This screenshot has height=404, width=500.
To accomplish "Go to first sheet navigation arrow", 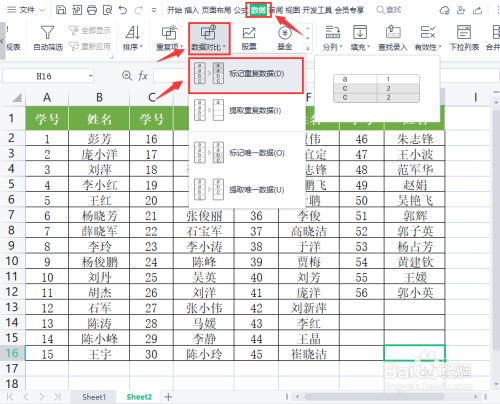I will tap(10, 397).
